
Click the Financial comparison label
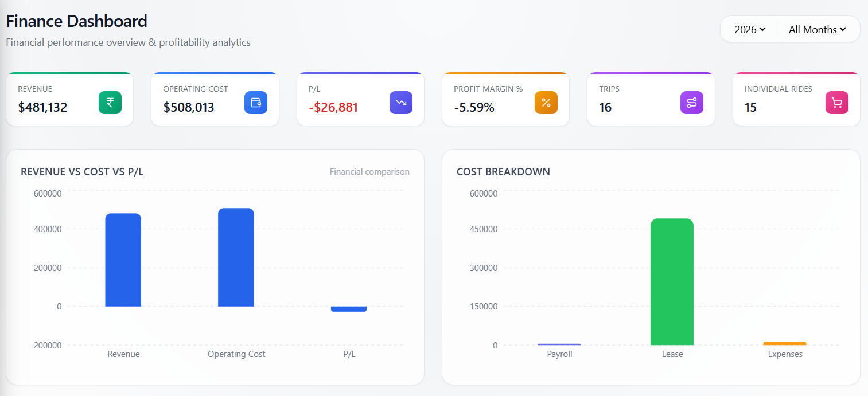click(369, 171)
